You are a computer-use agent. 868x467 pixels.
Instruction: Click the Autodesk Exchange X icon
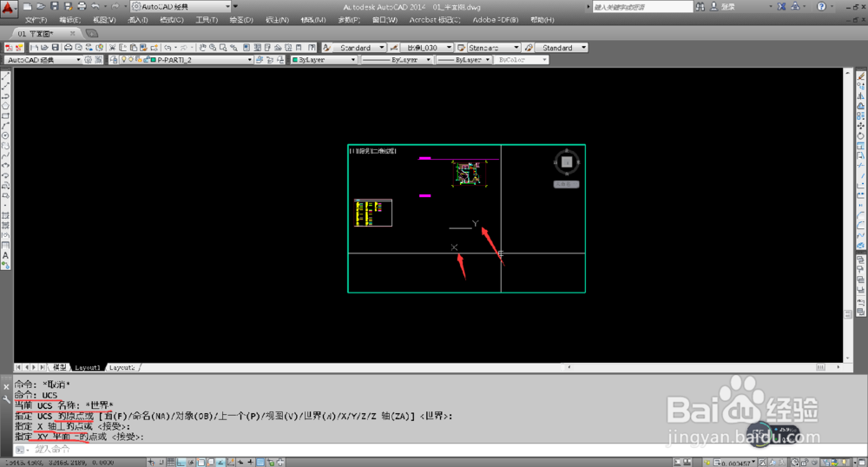click(x=781, y=7)
